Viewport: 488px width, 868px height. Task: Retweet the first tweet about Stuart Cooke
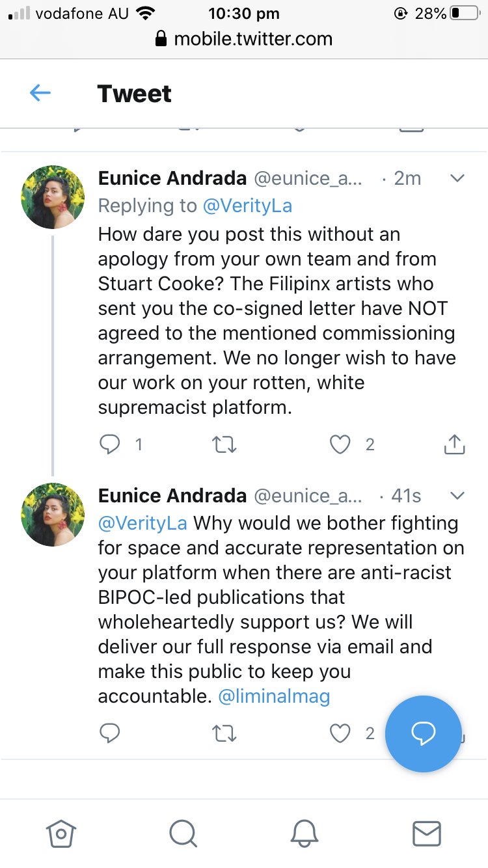tap(224, 444)
